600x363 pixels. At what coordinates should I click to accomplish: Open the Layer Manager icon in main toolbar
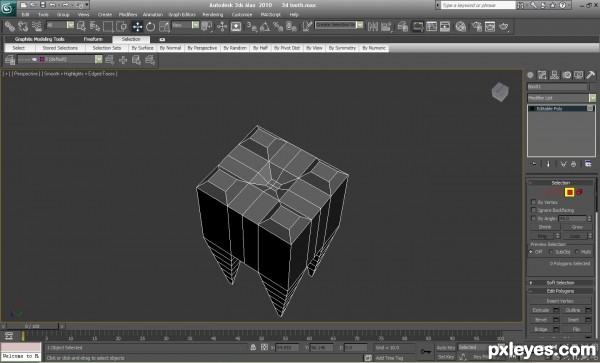tap(403, 26)
